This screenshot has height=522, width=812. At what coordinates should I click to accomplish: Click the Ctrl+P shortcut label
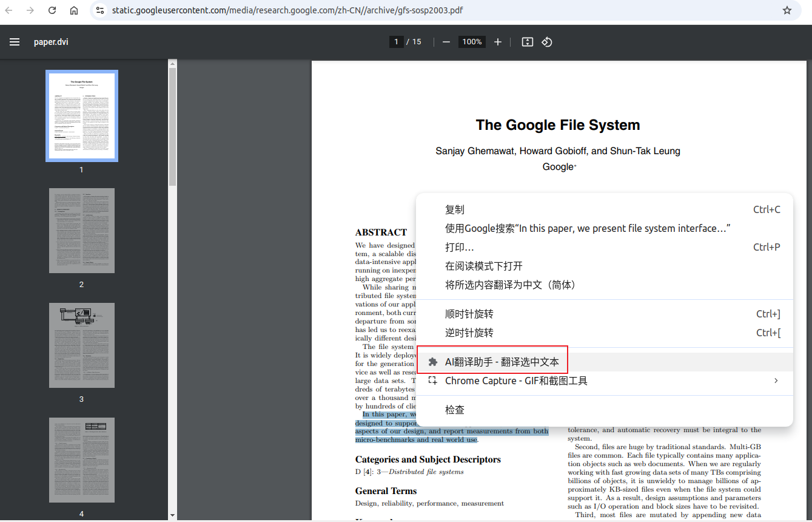point(767,247)
